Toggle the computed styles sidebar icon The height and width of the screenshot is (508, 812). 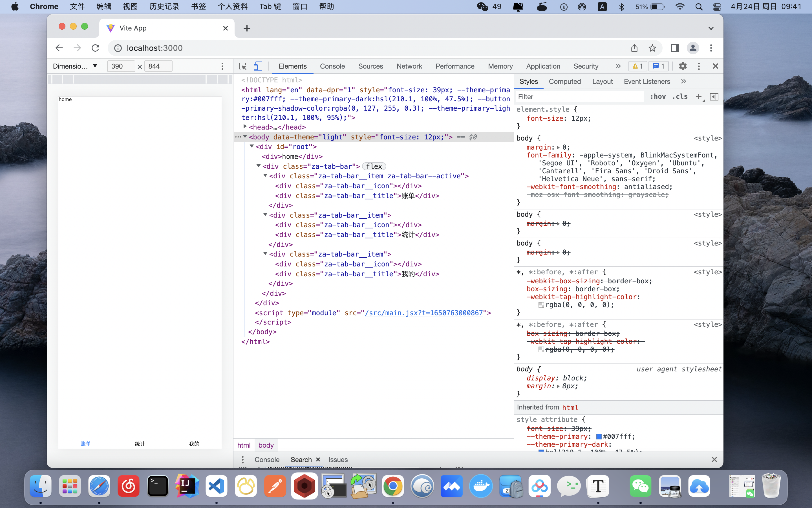click(x=714, y=97)
